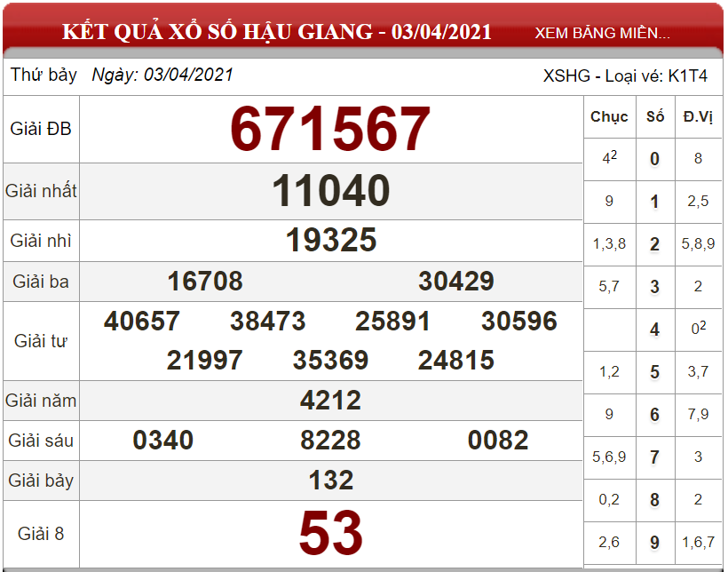Click the 'Giải ba' row label
This screenshot has height=572, width=728.
point(41,282)
